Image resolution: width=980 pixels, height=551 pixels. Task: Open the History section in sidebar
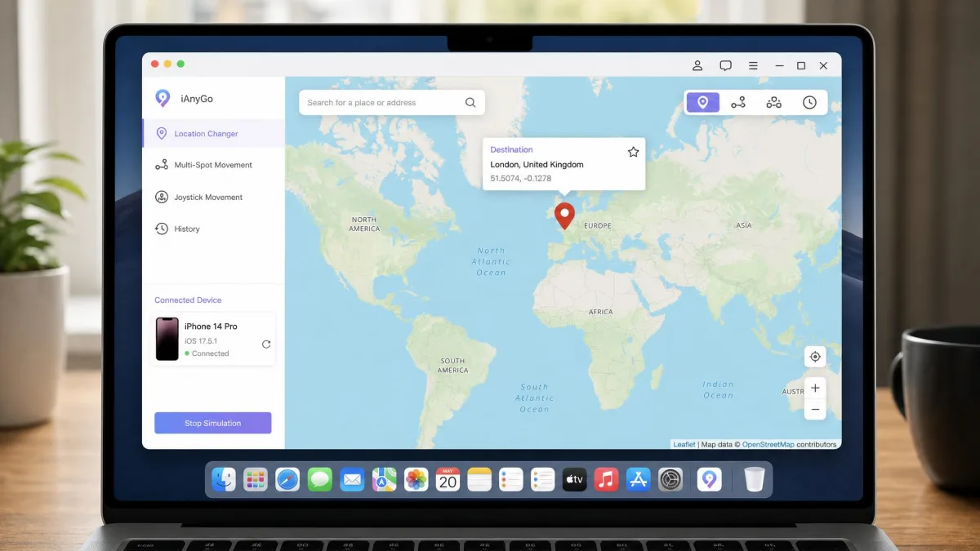[x=213, y=229]
